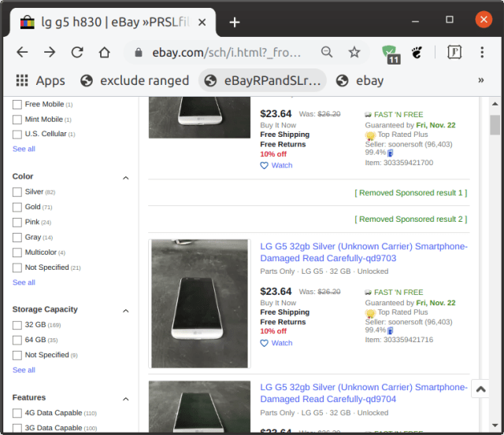Check the U.S. Cellular filter
Image resolution: width=504 pixels, height=435 pixels.
tap(17, 135)
